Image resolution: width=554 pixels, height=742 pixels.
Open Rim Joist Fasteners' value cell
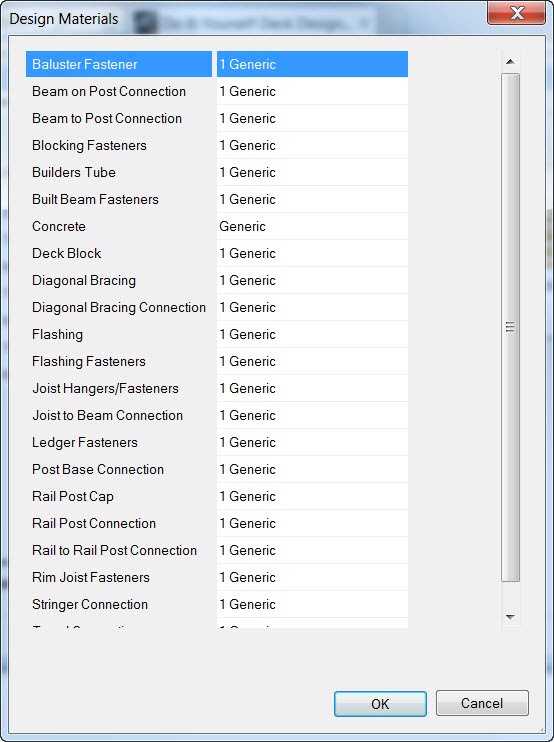pyautogui.click(x=312, y=577)
